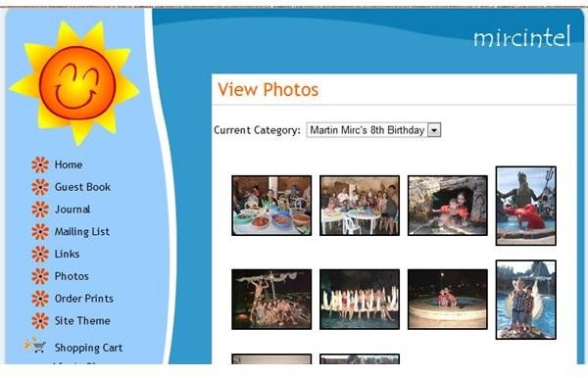View the kids in cave pool thumbnail
This screenshot has width=588, height=378.
(448, 206)
